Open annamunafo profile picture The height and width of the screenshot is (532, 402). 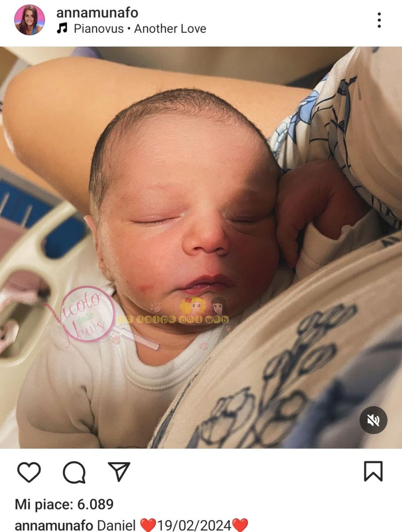tap(30, 20)
